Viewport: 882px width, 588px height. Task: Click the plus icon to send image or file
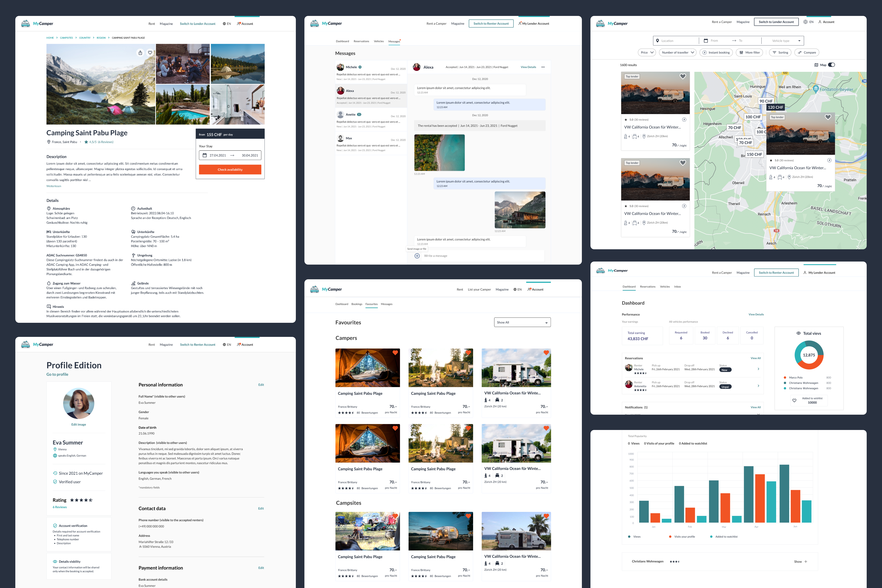coord(417,256)
